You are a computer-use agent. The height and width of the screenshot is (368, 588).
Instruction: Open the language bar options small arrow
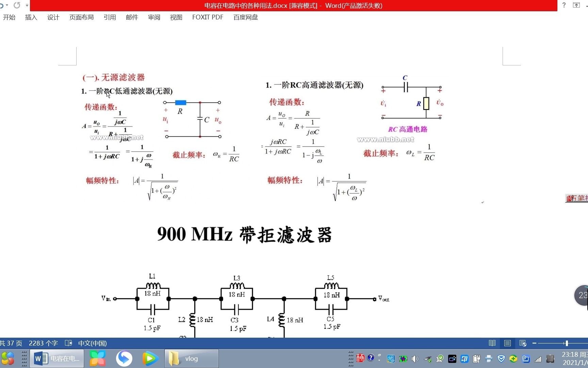coord(379,360)
